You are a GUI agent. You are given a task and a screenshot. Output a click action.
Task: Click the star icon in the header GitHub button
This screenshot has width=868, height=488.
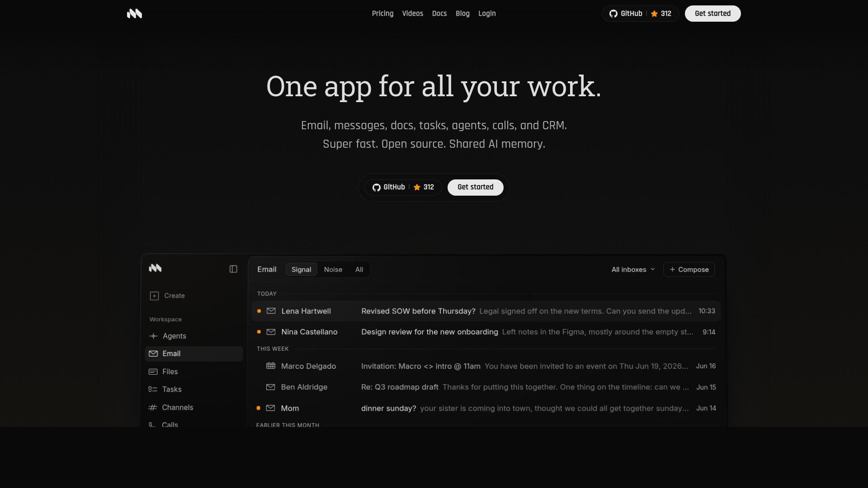(654, 14)
